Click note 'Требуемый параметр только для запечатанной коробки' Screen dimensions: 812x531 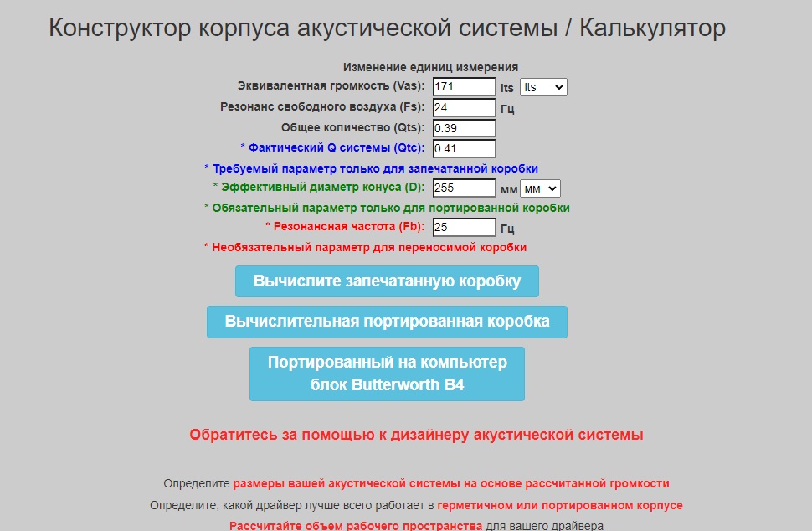pos(376,168)
